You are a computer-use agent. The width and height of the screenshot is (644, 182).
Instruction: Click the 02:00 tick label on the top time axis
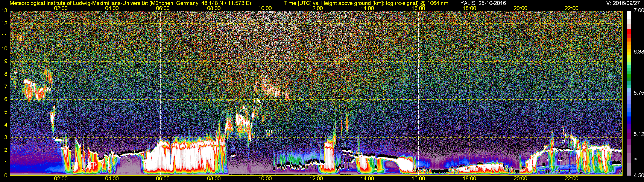[x=61, y=8]
